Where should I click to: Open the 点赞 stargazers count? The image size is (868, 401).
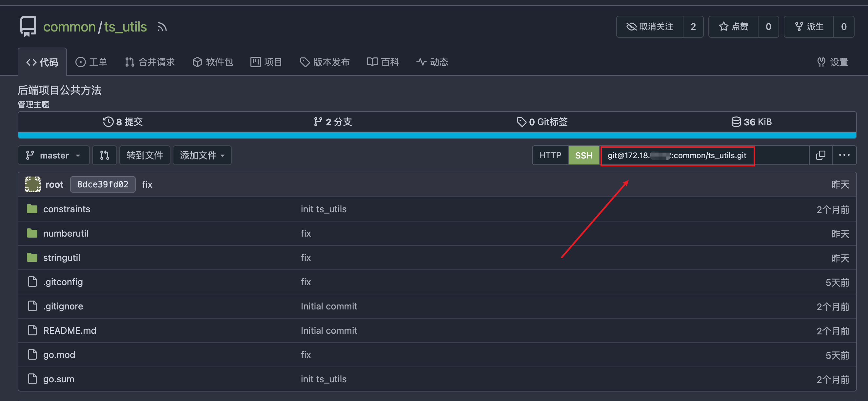pyautogui.click(x=768, y=27)
